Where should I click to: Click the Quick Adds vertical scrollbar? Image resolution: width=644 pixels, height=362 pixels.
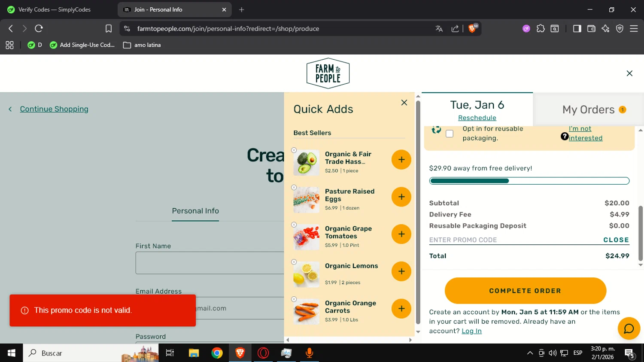[x=418, y=212]
